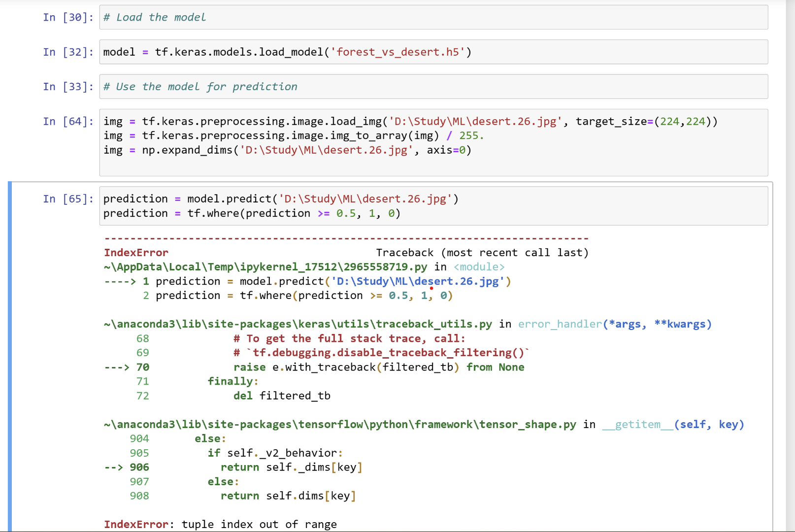Select code cell In [64] with image preprocessing
This screenshot has width=795, height=532.
[x=345, y=135]
